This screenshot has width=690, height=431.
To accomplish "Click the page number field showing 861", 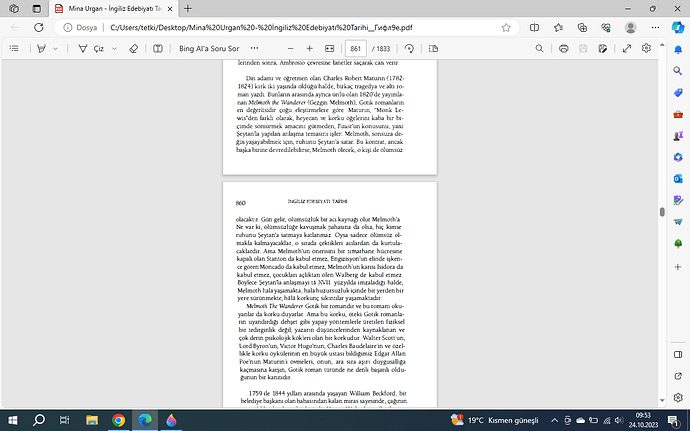I will tap(356, 48).
